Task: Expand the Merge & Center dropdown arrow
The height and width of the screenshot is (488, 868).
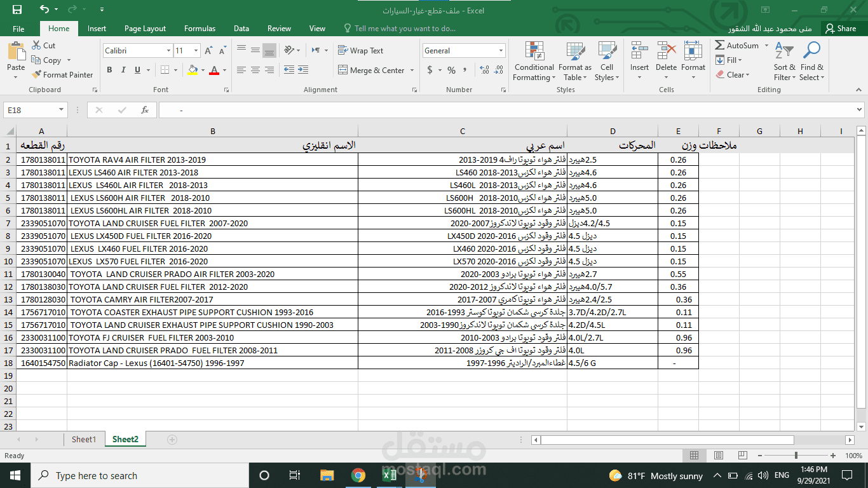Action: (412, 71)
